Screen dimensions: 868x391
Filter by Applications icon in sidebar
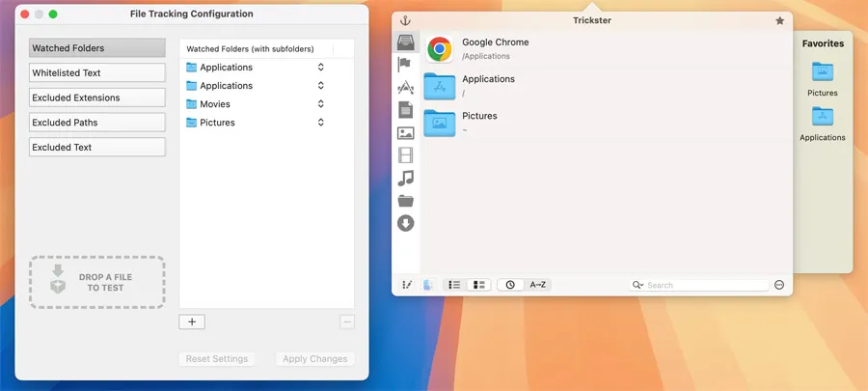pyautogui.click(x=406, y=88)
